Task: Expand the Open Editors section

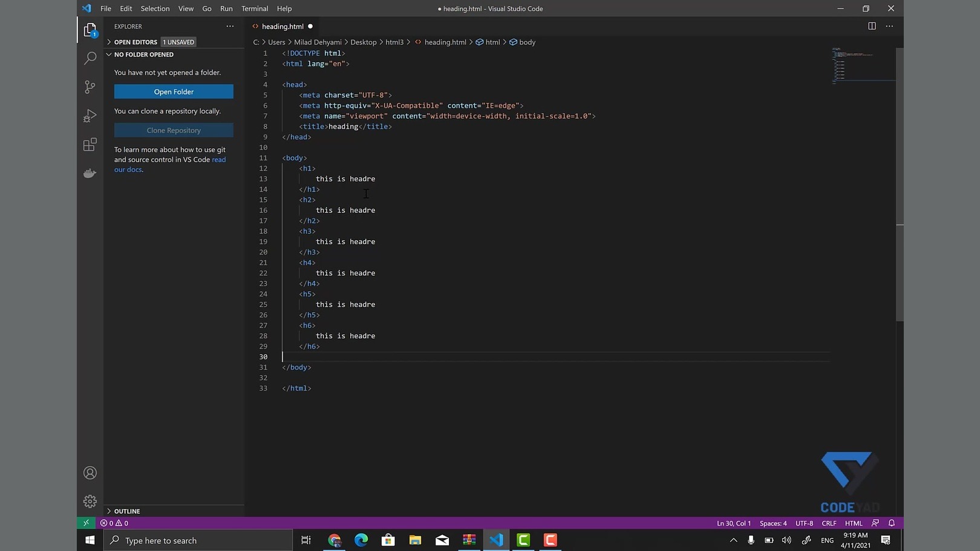Action: coord(136,42)
